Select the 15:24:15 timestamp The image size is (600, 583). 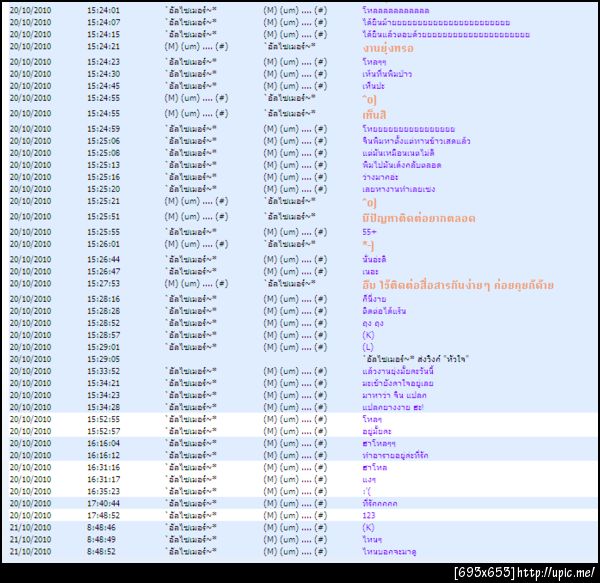point(103,34)
